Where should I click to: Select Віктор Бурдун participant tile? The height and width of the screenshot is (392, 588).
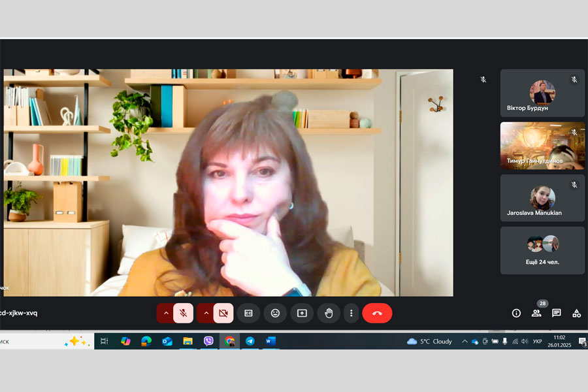coord(542,93)
